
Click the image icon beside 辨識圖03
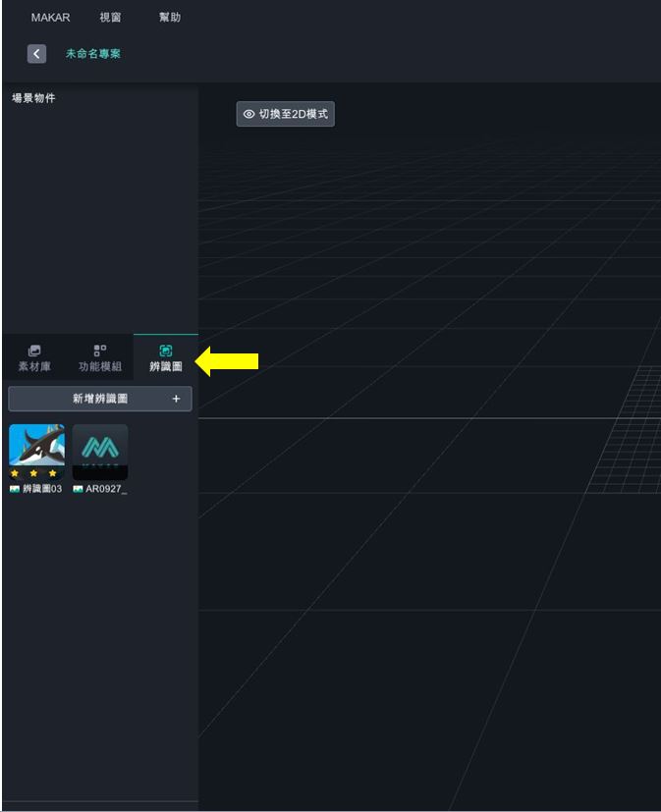coord(15,489)
